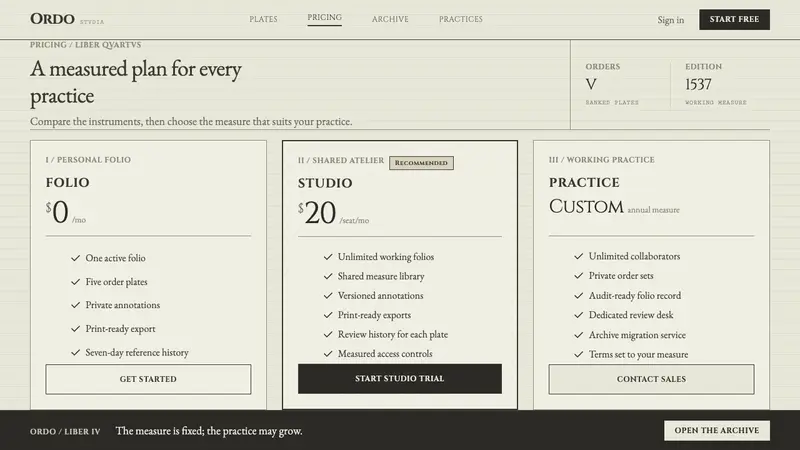Viewport: 800px width, 450px height.
Task: Click the 'I / Personal Folio' label
Action: (88, 160)
